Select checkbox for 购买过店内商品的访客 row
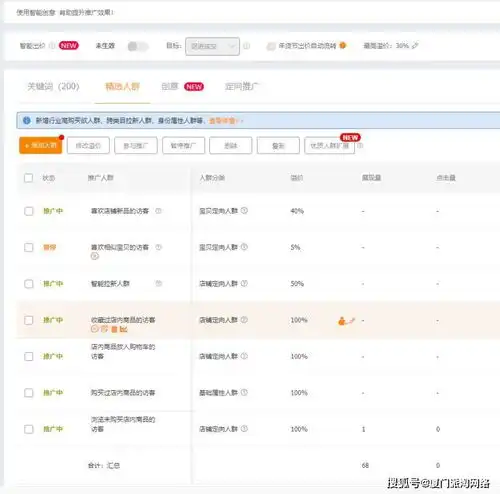500x494 pixels. pyautogui.click(x=29, y=393)
